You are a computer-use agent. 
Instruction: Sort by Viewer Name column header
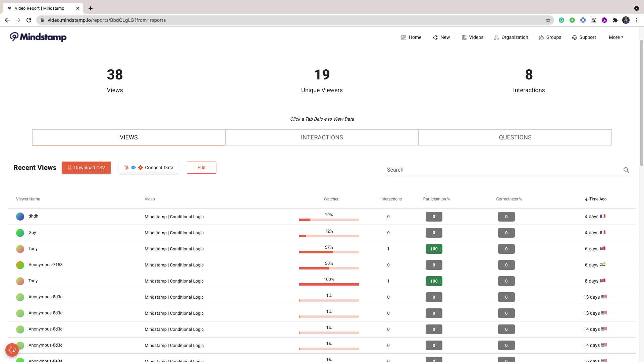28,199
